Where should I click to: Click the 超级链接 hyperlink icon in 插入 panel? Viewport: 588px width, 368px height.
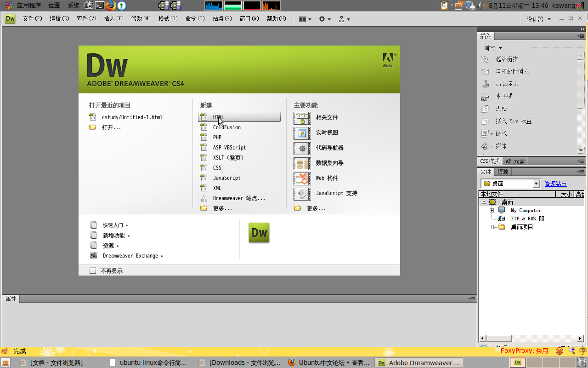[485, 59]
